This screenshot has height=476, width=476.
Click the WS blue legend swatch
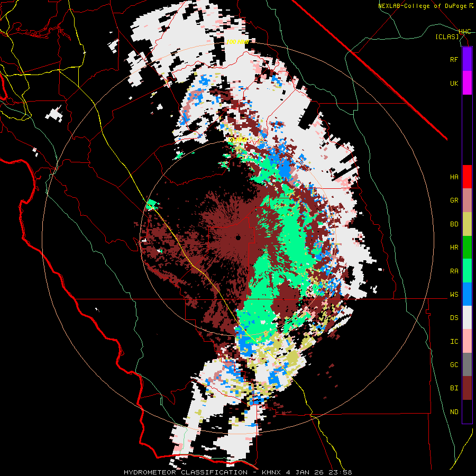[467, 294]
